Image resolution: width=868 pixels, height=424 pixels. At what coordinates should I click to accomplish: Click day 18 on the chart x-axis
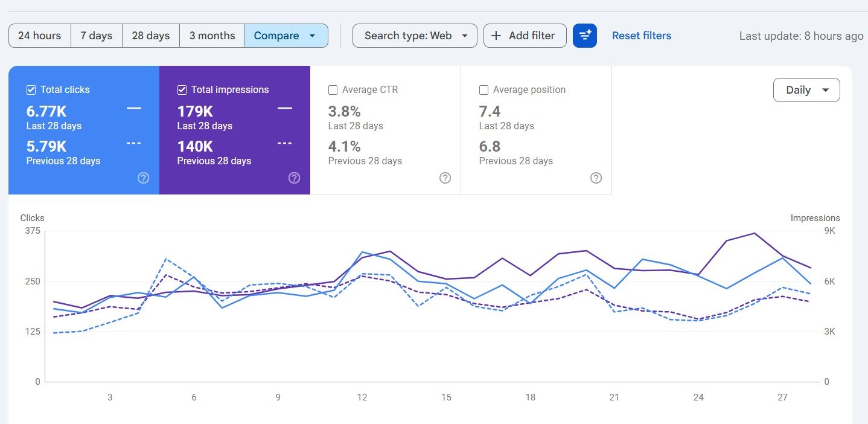click(x=530, y=397)
